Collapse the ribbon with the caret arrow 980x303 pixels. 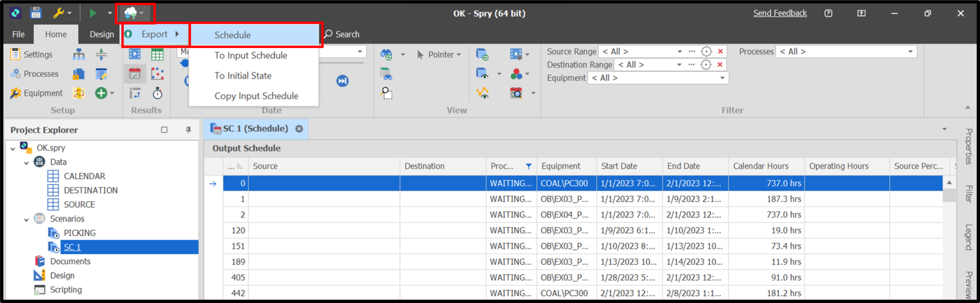967,108
